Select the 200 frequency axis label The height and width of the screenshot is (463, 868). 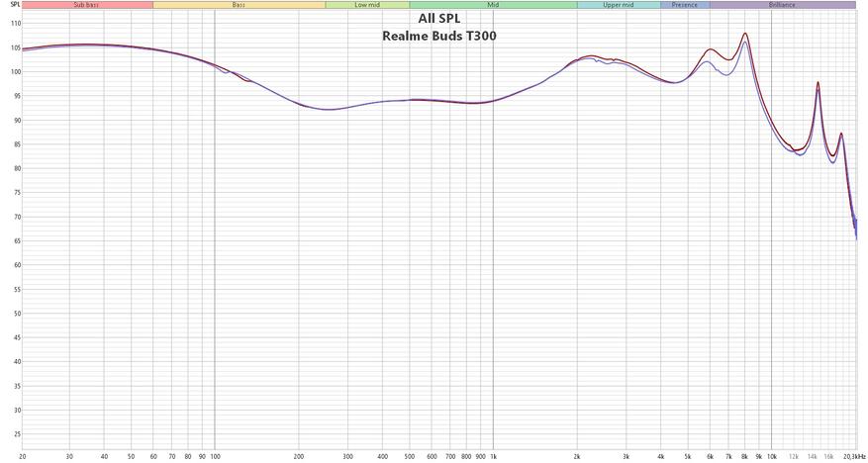(x=299, y=457)
